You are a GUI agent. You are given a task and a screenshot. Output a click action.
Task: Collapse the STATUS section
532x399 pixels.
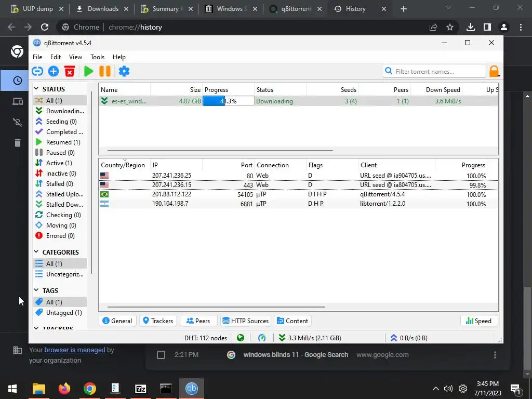pyautogui.click(x=36, y=89)
